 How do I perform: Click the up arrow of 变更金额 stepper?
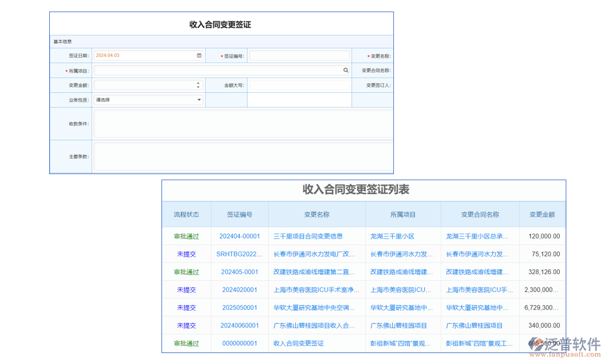pyautogui.click(x=198, y=83)
